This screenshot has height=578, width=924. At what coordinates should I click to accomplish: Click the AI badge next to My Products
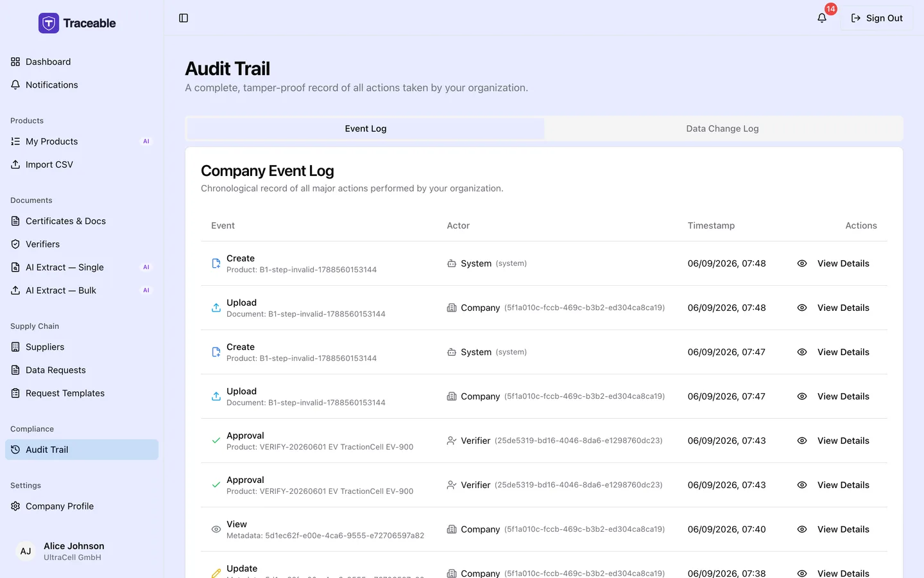[x=146, y=141]
